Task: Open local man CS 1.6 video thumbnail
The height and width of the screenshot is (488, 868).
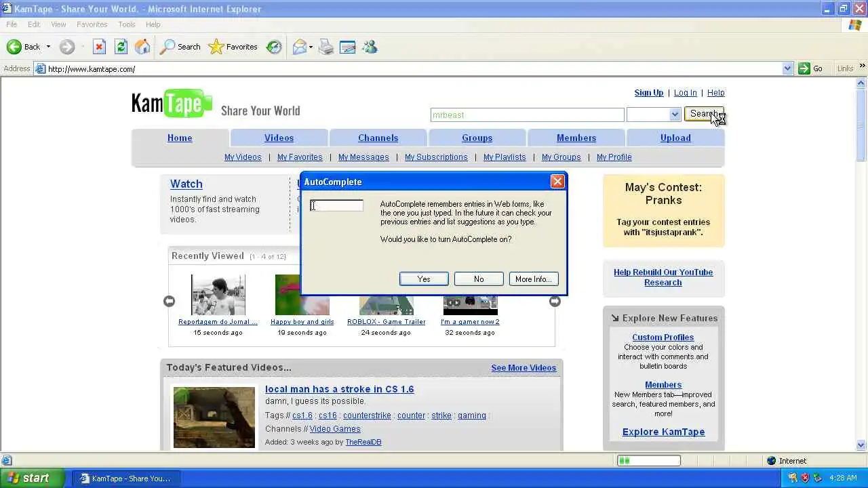Action: point(214,418)
